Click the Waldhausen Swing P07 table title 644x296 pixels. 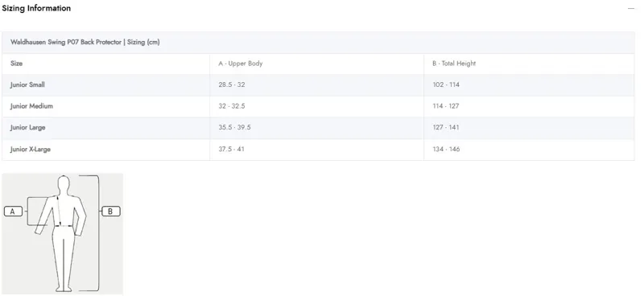pos(85,43)
